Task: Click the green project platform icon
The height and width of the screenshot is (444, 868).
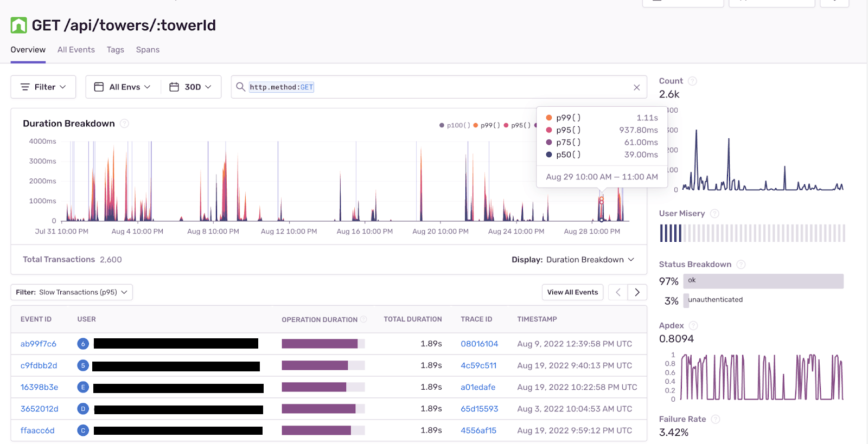Action: pos(18,25)
